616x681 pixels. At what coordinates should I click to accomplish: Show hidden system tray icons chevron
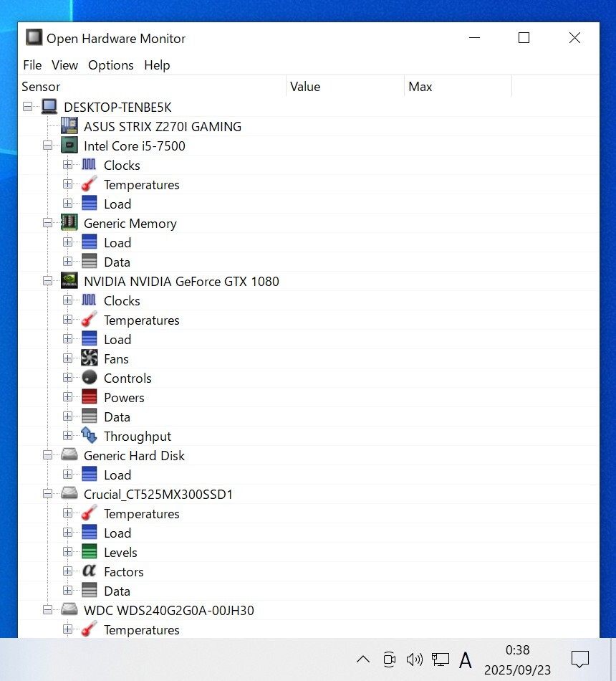click(x=363, y=659)
